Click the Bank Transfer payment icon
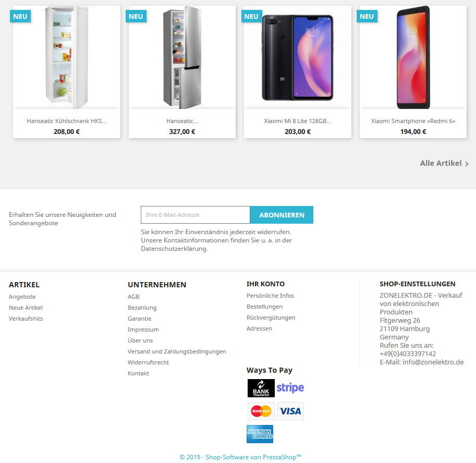476x463 pixels. pyautogui.click(x=261, y=388)
